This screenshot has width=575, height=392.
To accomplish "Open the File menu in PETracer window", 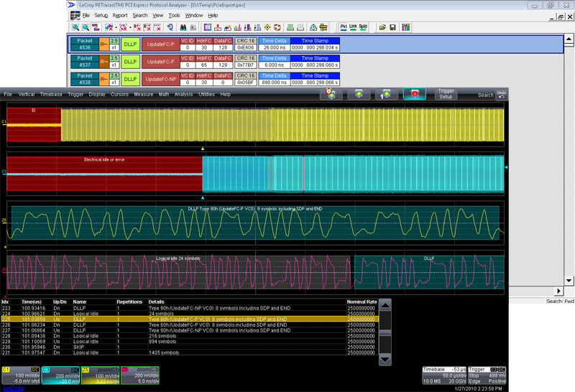I will [86, 15].
